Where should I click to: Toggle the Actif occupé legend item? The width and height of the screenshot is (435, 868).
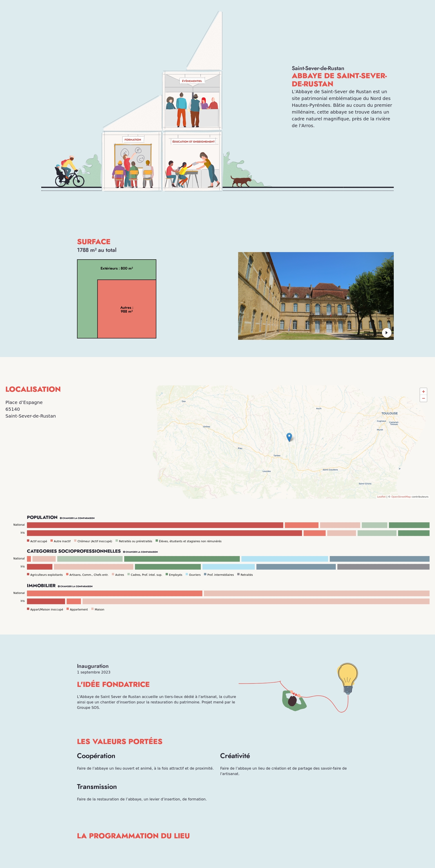pyautogui.click(x=37, y=541)
